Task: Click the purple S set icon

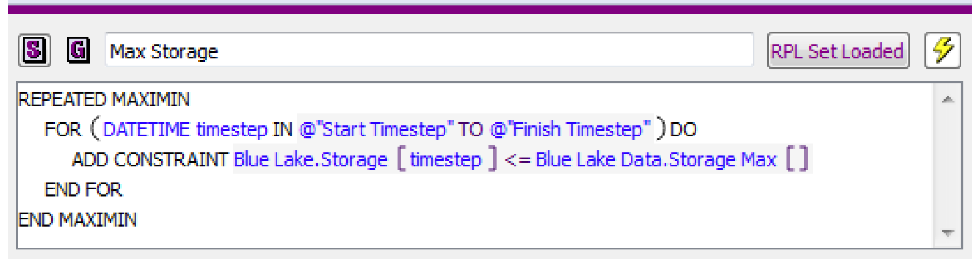Action: (x=34, y=51)
